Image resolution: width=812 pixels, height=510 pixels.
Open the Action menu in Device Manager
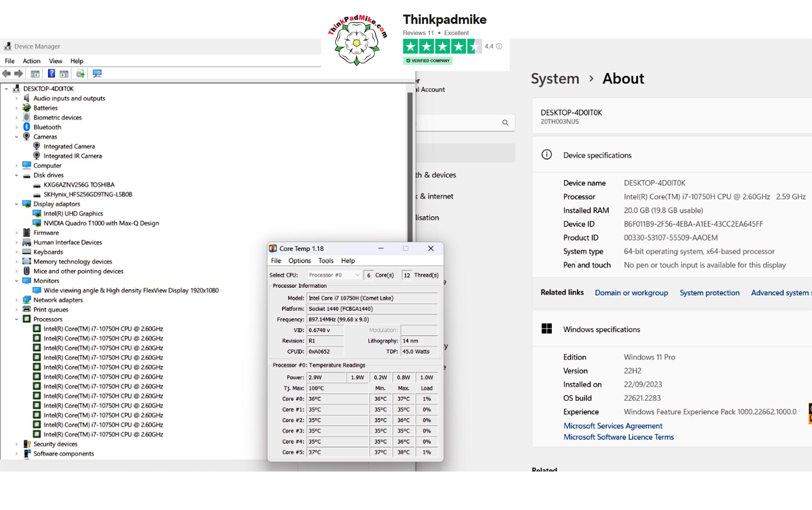(x=31, y=61)
